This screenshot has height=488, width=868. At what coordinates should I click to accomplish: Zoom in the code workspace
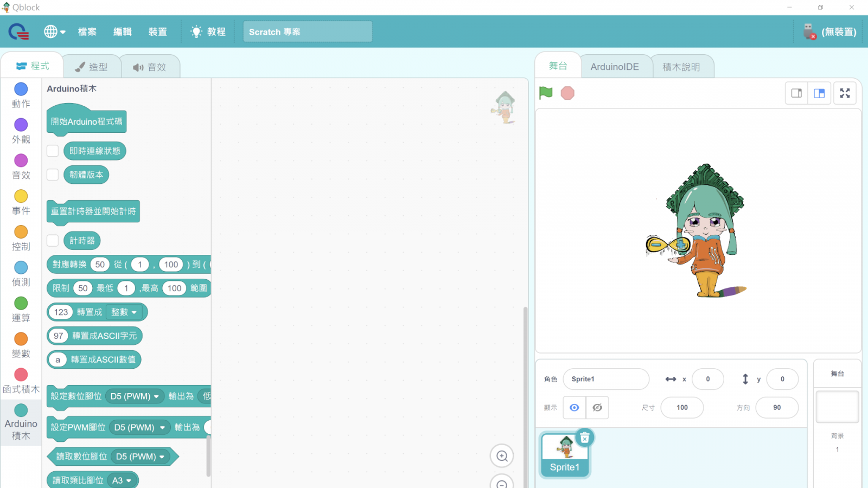pos(502,456)
